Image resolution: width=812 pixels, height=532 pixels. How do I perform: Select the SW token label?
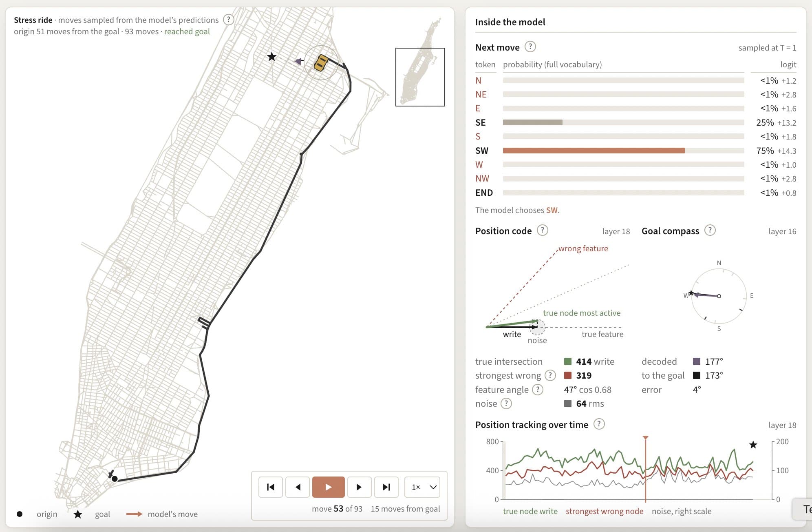coord(482,151)
